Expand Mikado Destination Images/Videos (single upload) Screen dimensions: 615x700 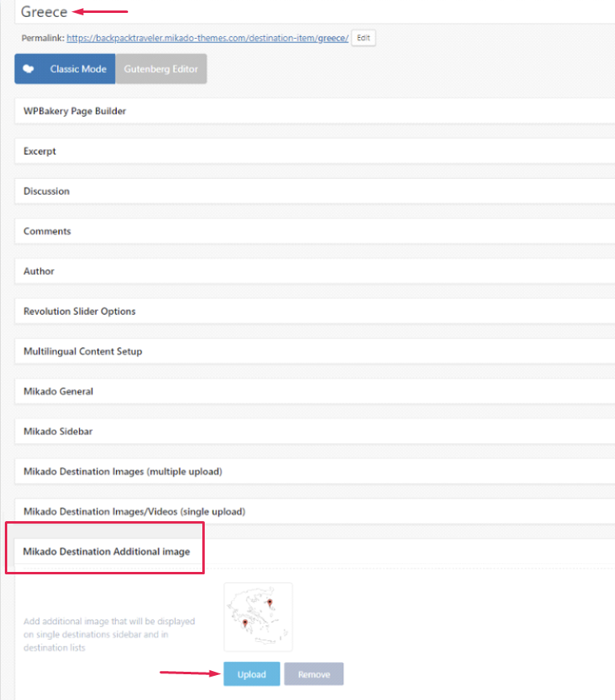tap(134, 512)
